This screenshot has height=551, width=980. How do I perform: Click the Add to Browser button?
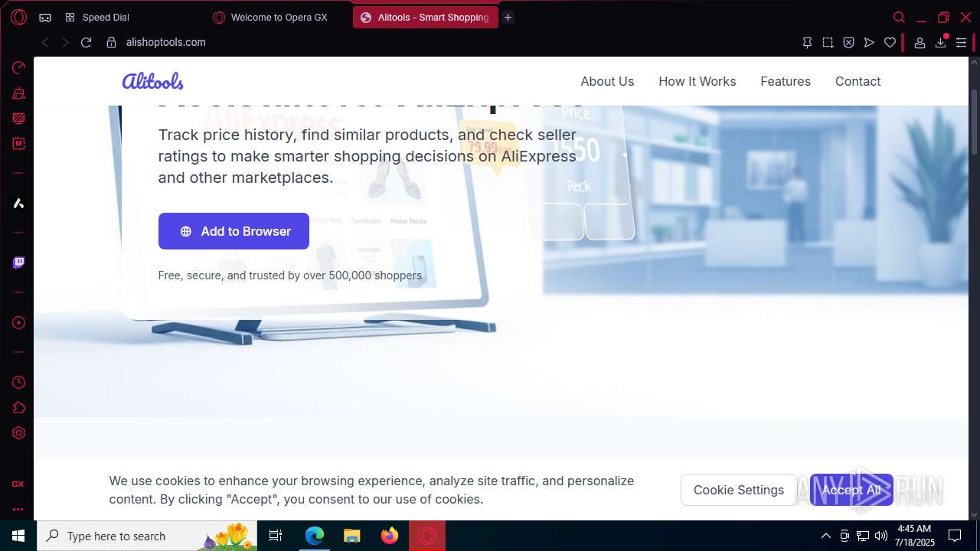tap(234, 231)
